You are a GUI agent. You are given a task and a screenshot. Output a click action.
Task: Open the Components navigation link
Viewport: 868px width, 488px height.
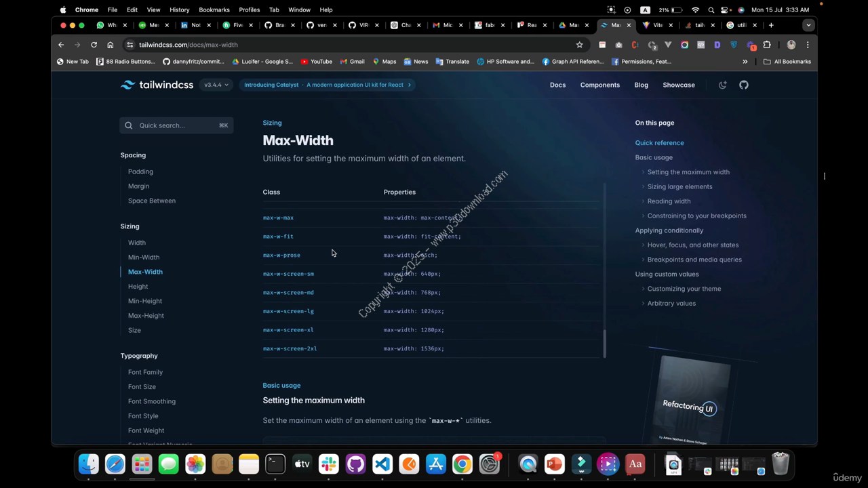point(600,85)
